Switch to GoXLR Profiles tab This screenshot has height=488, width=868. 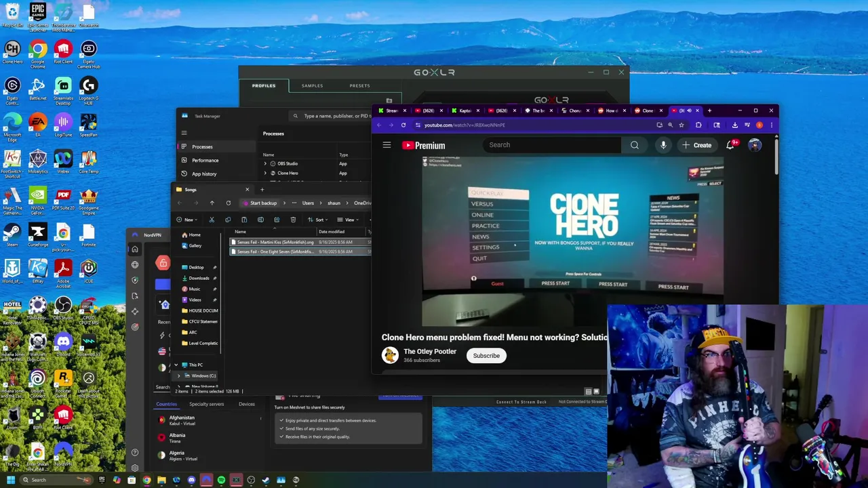[264, 85]
